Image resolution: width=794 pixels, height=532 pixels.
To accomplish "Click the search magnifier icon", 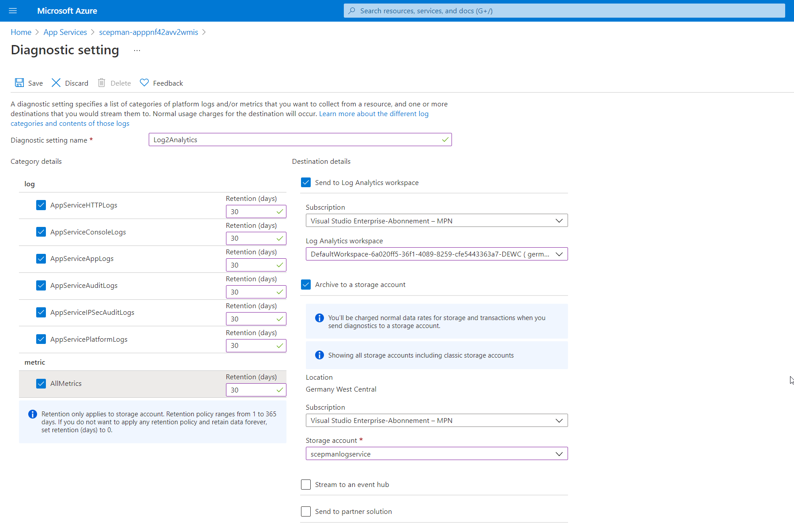I will 352,11.
